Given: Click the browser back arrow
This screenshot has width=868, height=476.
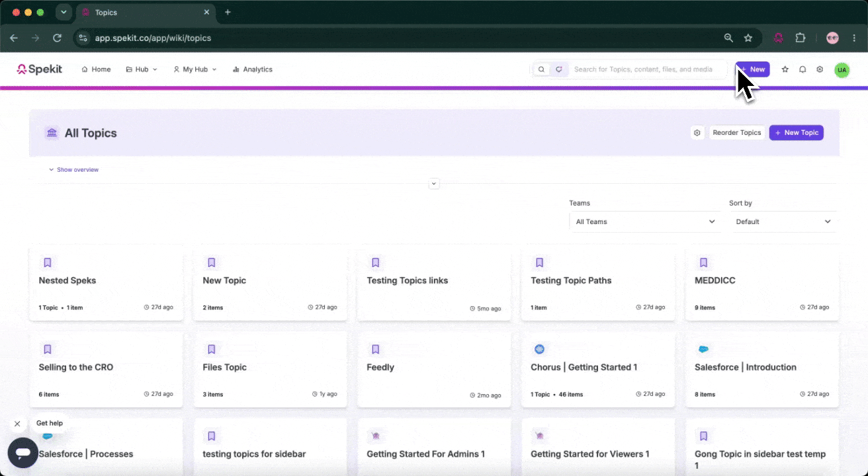Looking at the screenshot, I should point(14,38).
